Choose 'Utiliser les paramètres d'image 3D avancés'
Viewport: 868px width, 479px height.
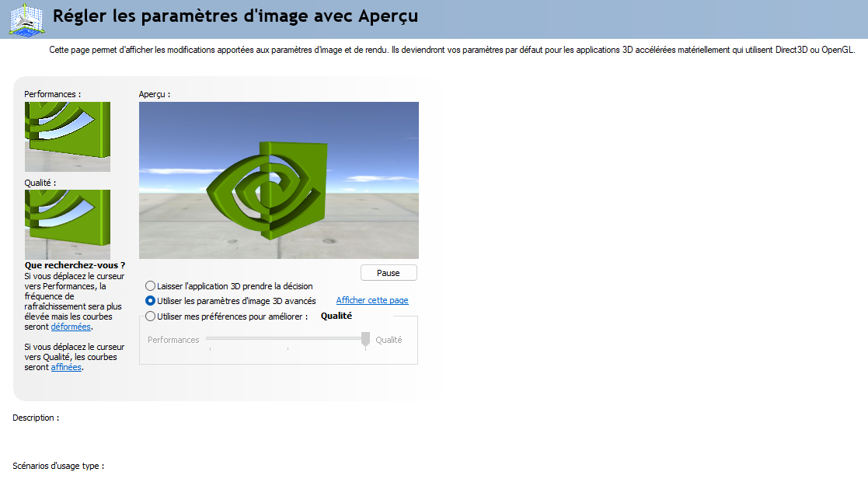[x=150, y=301]
